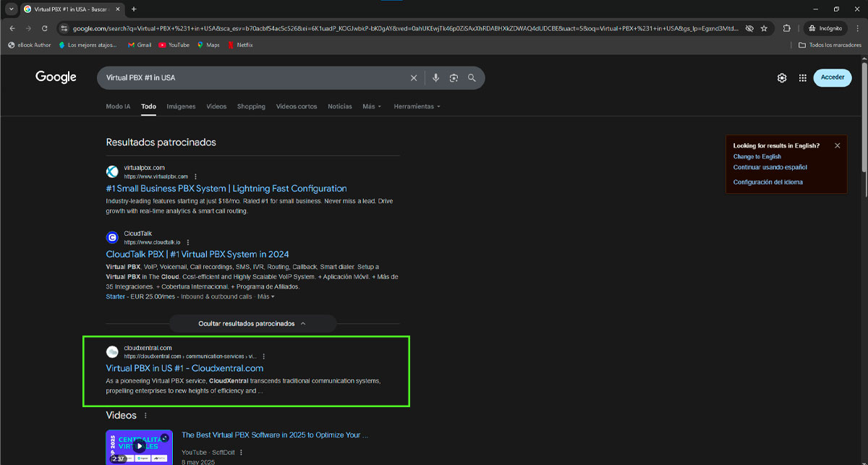Expand the tab search dropdown

point(11,9)
